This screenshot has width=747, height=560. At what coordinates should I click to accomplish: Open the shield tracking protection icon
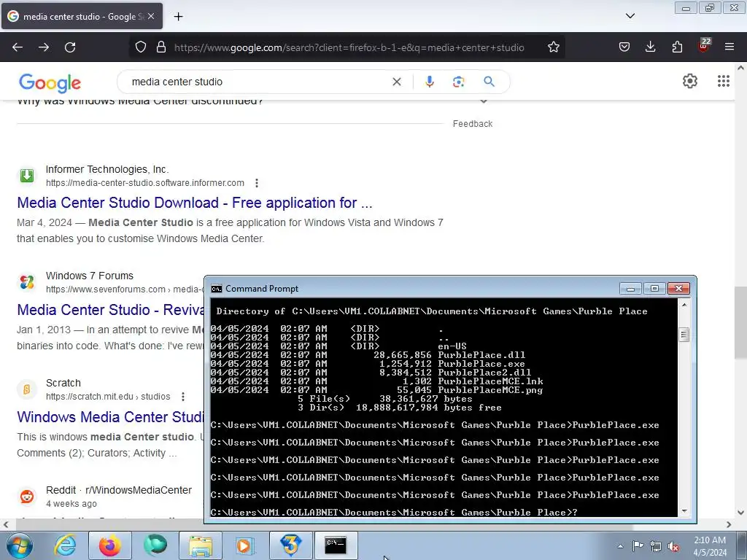pos(141,47)
